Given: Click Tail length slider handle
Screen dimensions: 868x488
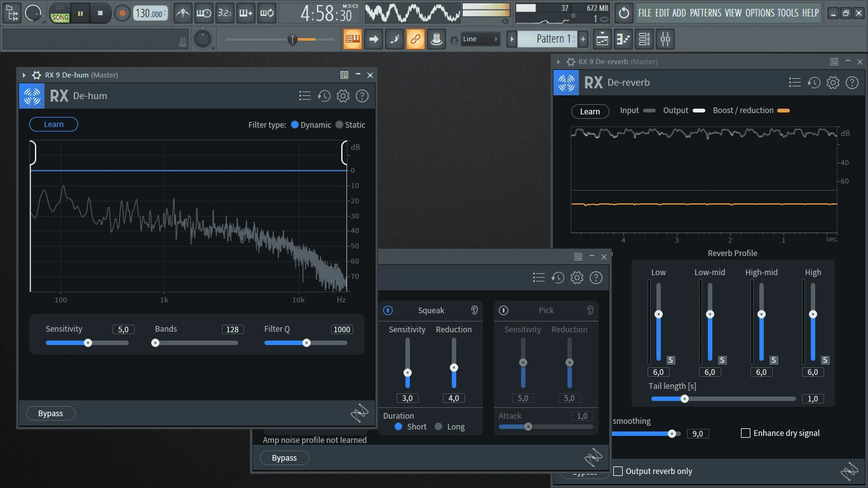Looking at the screenshot, I should tap(684, 398).
